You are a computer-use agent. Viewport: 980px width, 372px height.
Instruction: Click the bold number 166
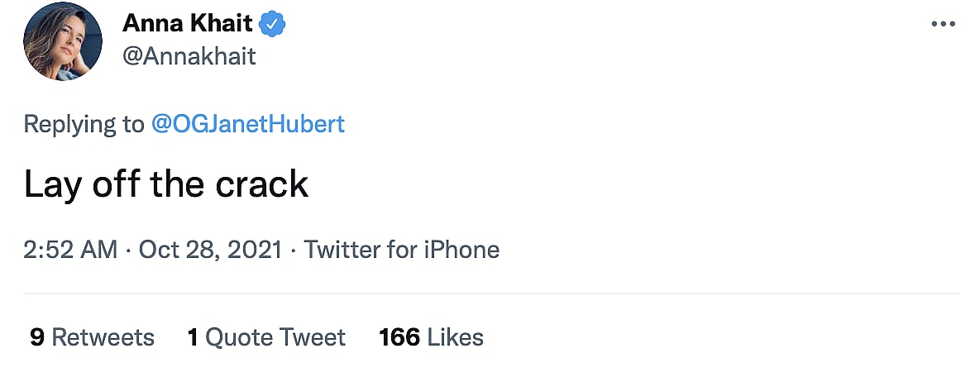point(399,337)
